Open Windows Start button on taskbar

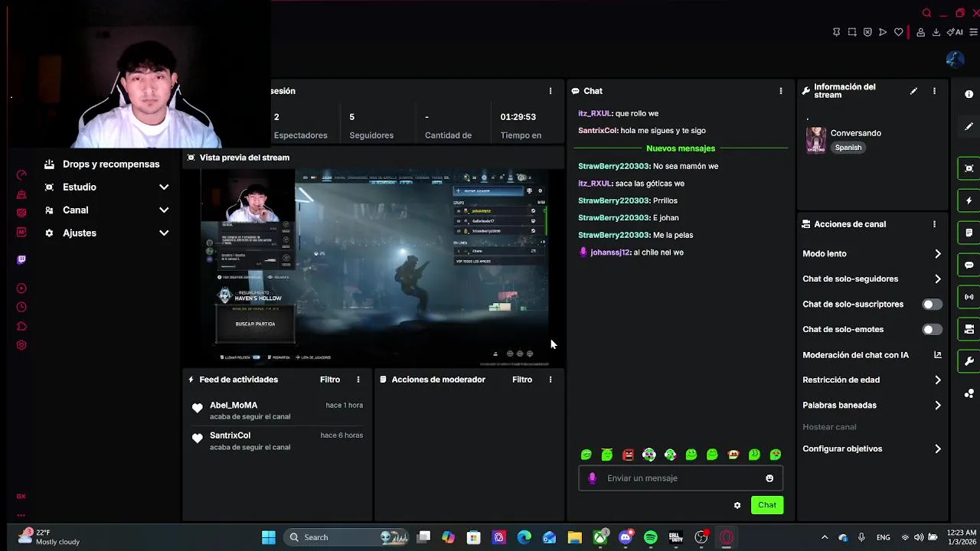269,537
